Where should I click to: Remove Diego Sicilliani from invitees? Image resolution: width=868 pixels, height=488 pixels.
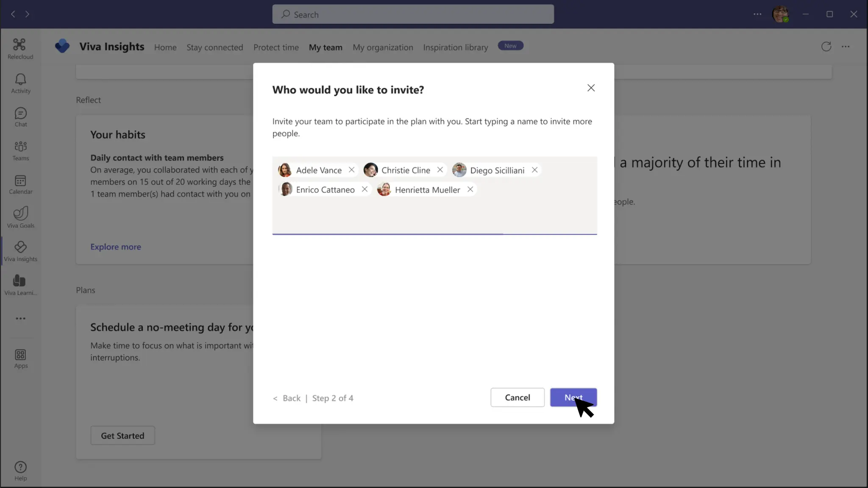tap(534, 170)
